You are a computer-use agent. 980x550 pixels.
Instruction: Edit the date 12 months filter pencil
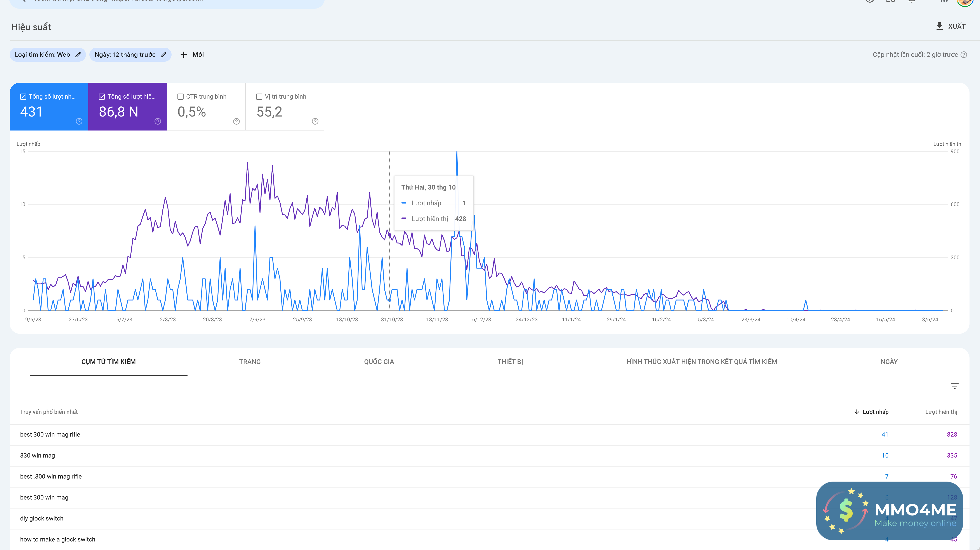pos(163,55)
